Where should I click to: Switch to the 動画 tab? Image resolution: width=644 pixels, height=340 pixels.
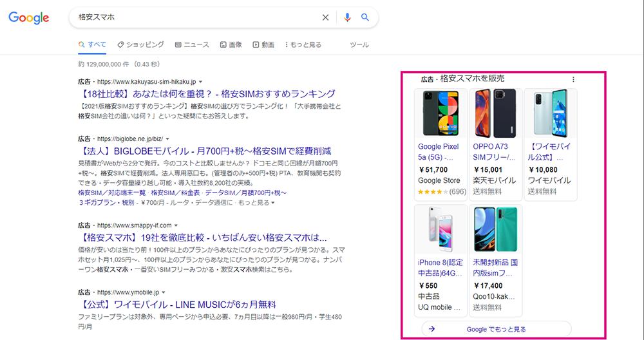pos(263,45)
